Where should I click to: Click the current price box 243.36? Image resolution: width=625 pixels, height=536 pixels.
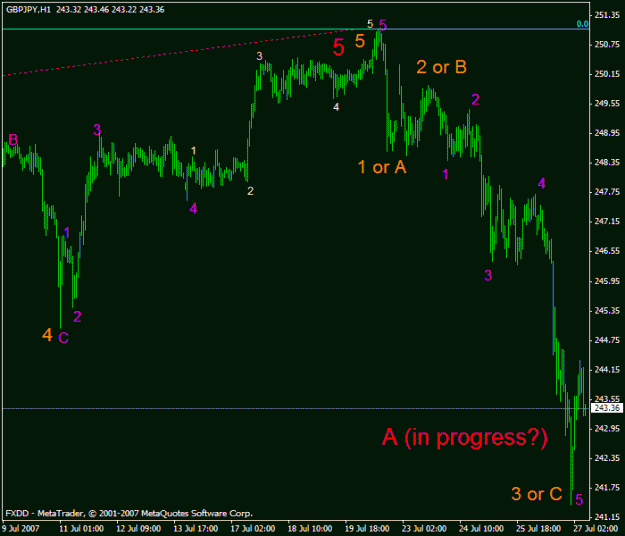click(607, 408)
